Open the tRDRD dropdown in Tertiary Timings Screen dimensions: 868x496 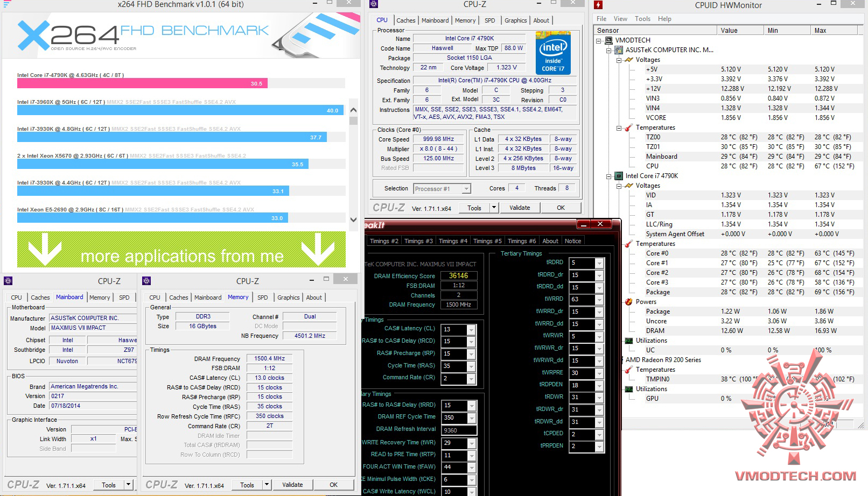coord(599,263)
